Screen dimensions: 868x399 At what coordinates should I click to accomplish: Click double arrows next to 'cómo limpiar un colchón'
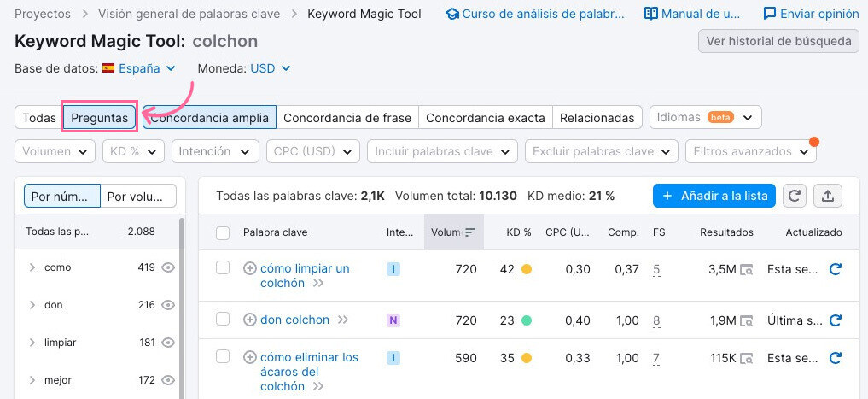[x=317, y=283]
